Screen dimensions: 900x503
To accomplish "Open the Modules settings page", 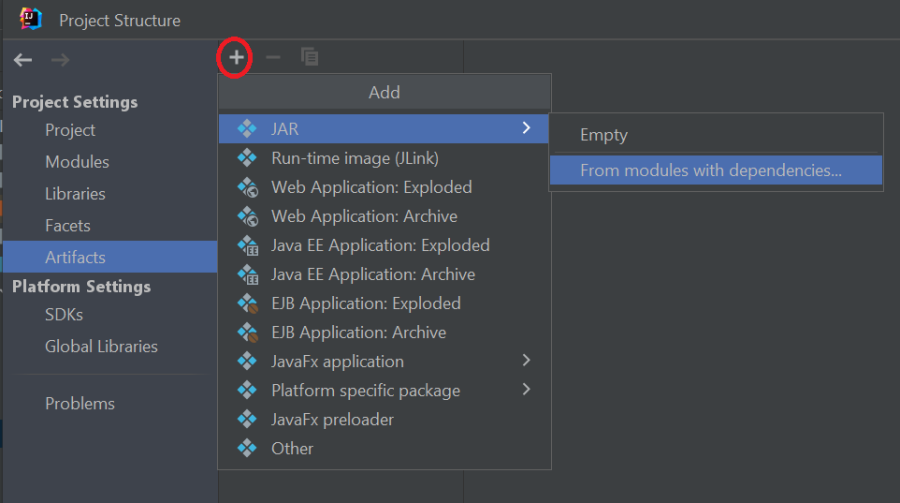I will click(x=77, y=162).
